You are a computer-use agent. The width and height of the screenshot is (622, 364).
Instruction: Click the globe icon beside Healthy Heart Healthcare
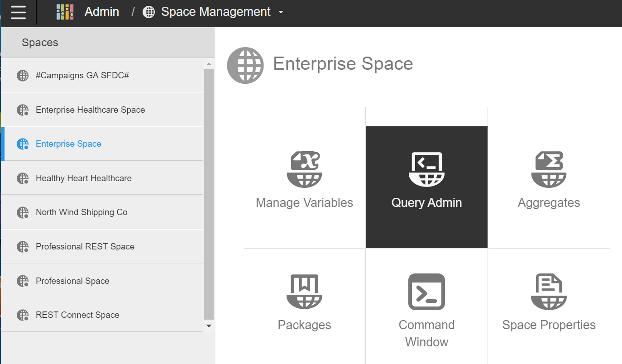tap(23, 178)
